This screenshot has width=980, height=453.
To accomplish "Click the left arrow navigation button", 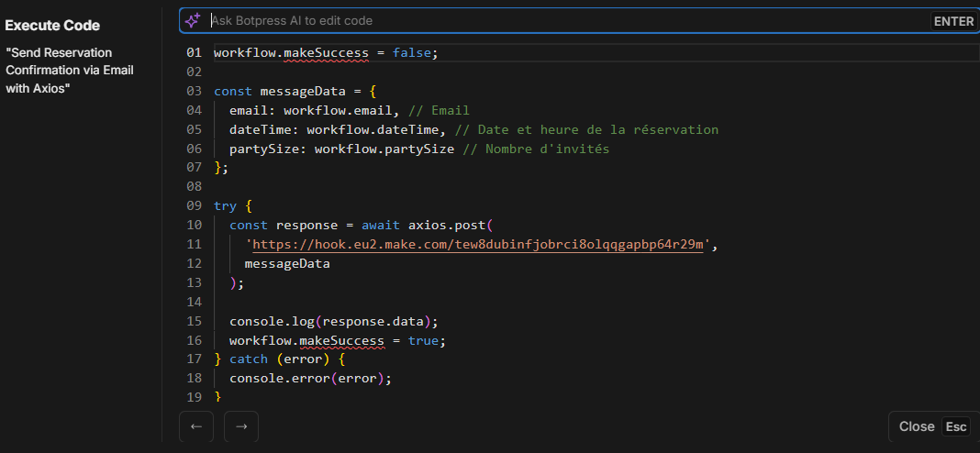I will click(196, 426).
